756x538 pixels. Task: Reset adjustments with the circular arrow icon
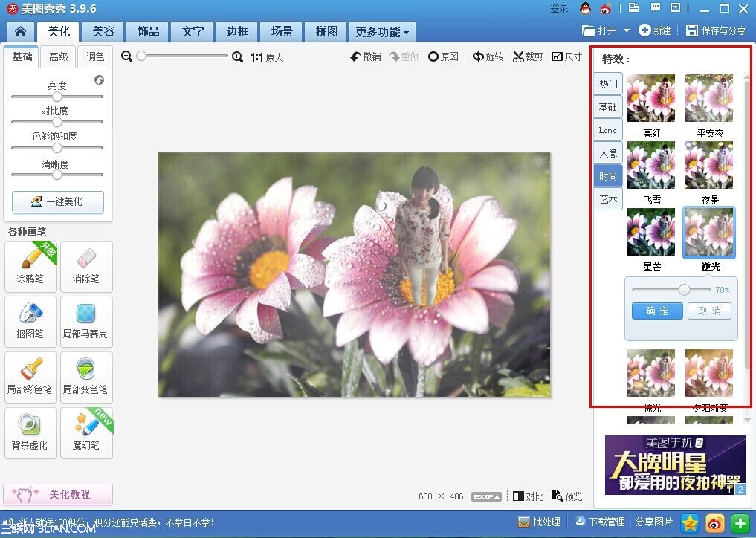point(100,80)
